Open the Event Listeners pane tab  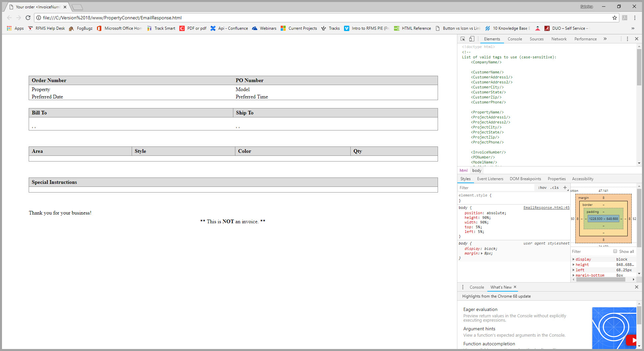point(490,179)
